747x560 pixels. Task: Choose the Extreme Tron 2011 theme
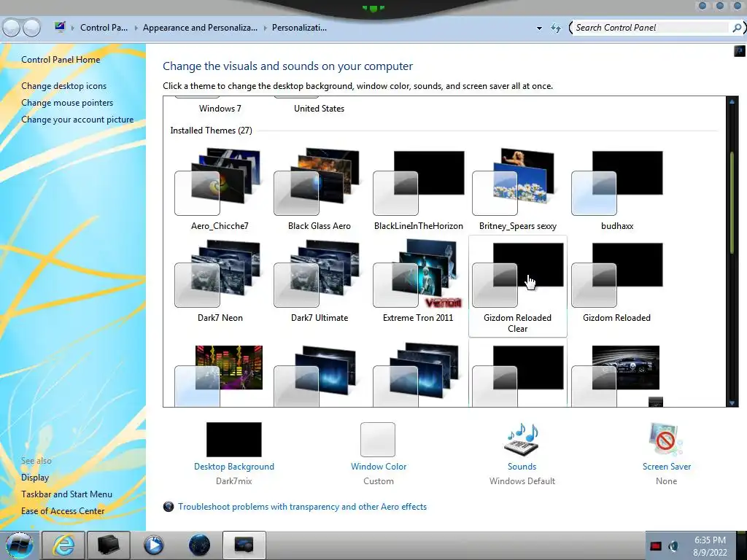(x=418, y=282)
